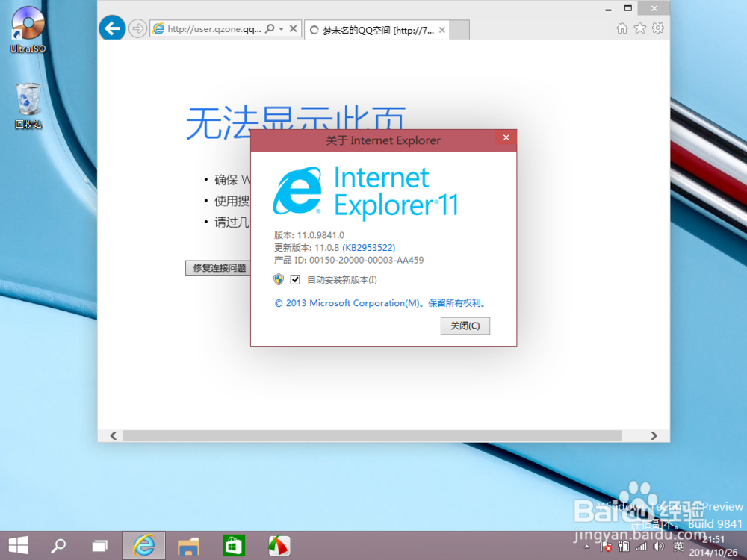Click the blue back navigation arrow
Image resolution: width=747 pixels, height=560 pixels.
(x=112, y=28)
